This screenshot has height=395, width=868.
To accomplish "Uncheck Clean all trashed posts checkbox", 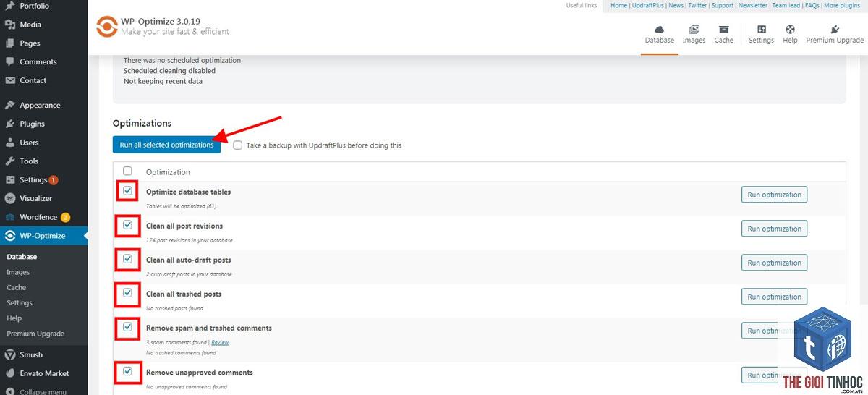I will click(x=128, y=293).
